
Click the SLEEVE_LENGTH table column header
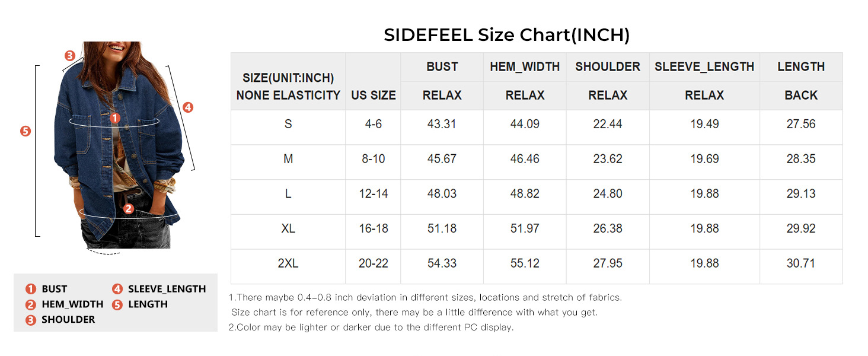tap(704, 67)
